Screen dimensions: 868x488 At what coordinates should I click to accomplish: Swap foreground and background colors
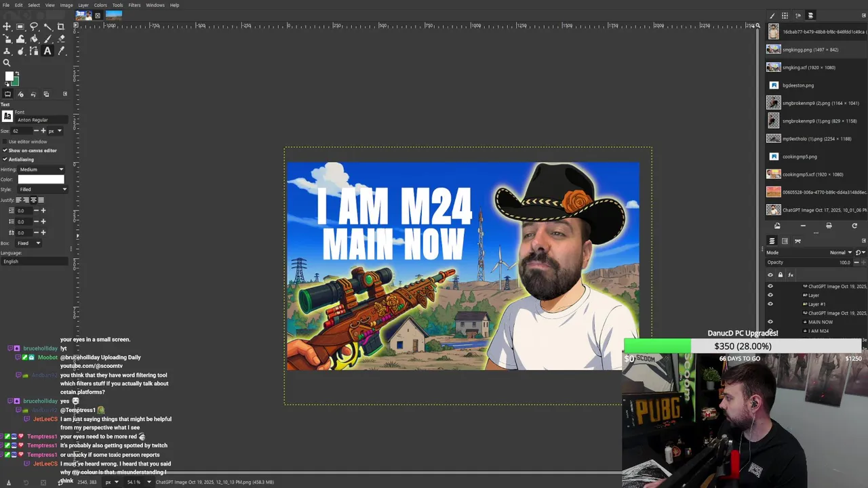(x=16, y=73)
